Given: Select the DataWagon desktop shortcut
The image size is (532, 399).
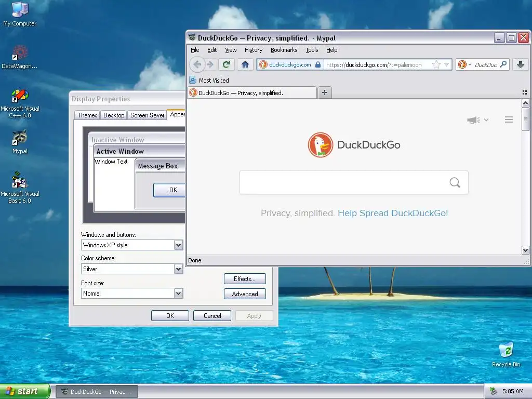Looking at the screenshot, I should click(x=20, y=57).
